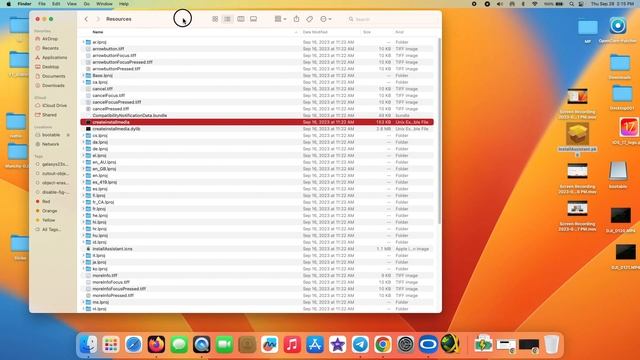The height and width of the screenshot is (360, 640).
Task: Switch Finder to column view
Action: [x=241, y=19]
